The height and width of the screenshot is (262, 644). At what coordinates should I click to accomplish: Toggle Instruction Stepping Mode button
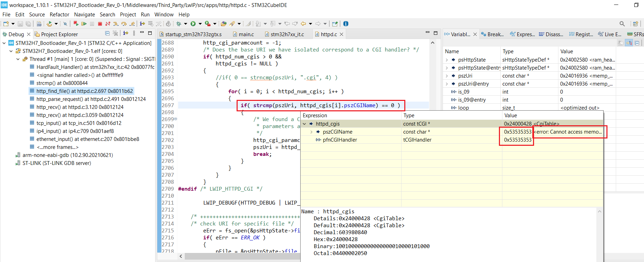(142, 24)
